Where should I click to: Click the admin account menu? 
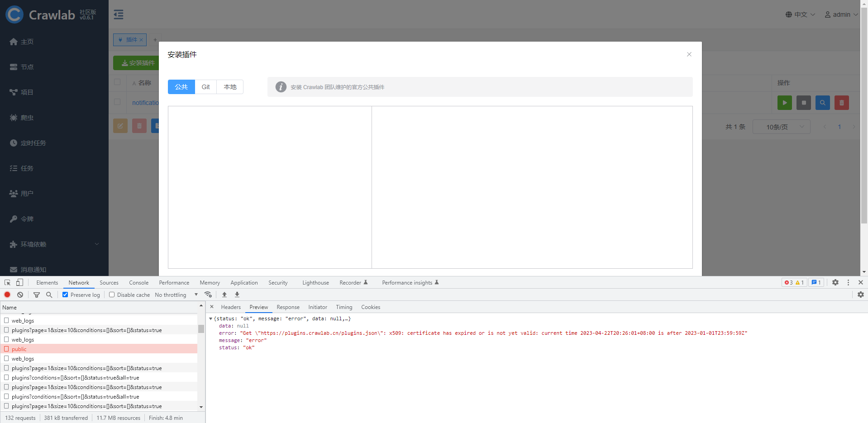pyautogui.click(x=841, y=14)
